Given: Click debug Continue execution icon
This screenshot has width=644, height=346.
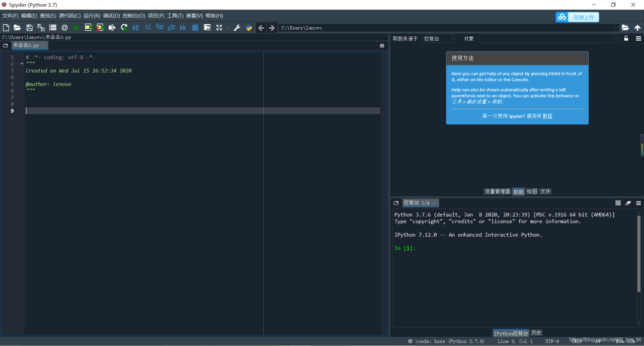Looking at the screenshot, I should [x=183, y=28].
